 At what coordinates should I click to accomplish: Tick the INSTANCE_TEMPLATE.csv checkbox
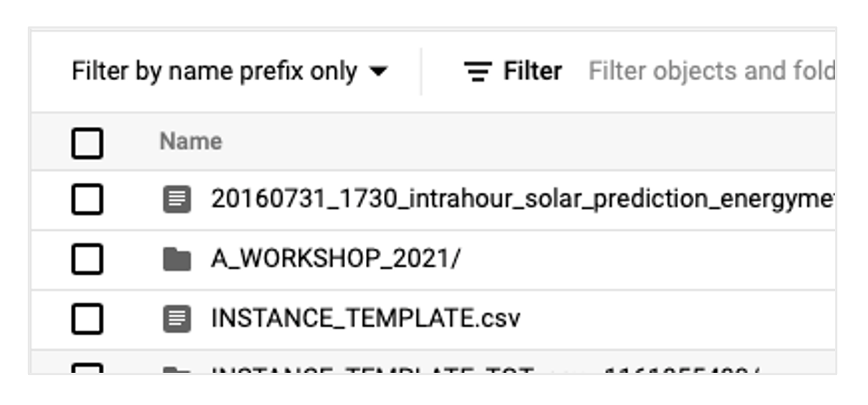coord(87,319)
